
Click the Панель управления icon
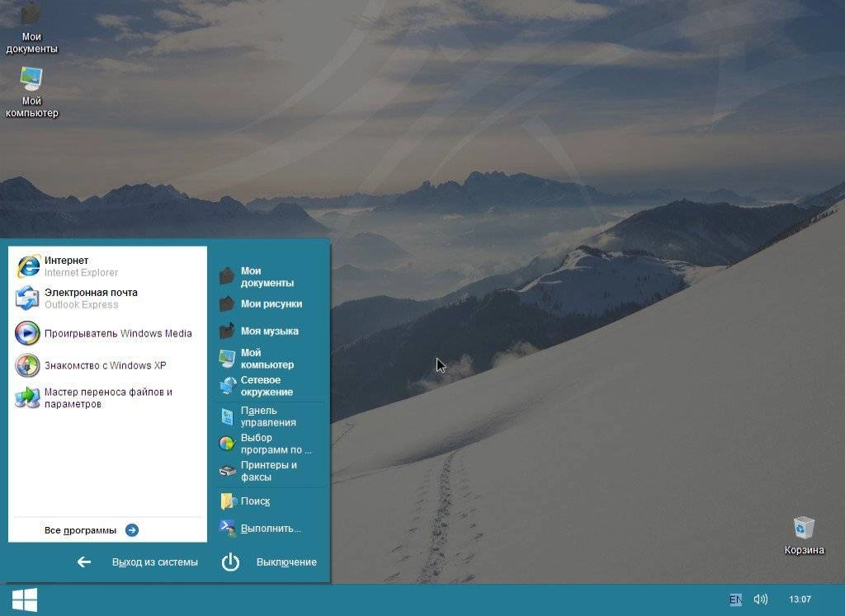click(x=227, y=416)
